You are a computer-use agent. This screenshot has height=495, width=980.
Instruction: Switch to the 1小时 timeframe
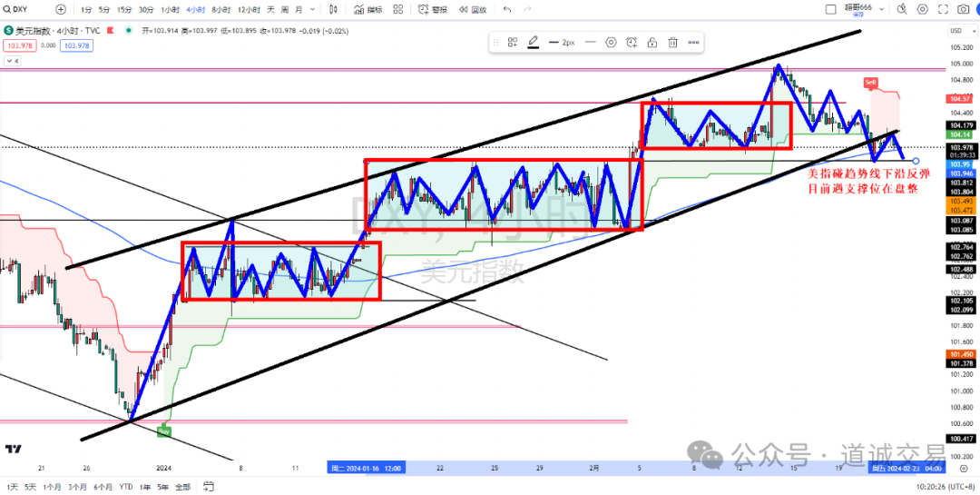(170, 9)
